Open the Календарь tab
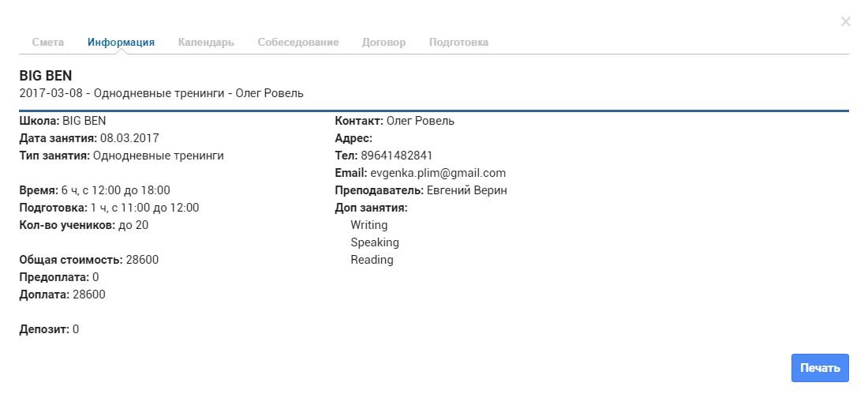The width and height of the screenshot is (868, 409). click(206, 42)
